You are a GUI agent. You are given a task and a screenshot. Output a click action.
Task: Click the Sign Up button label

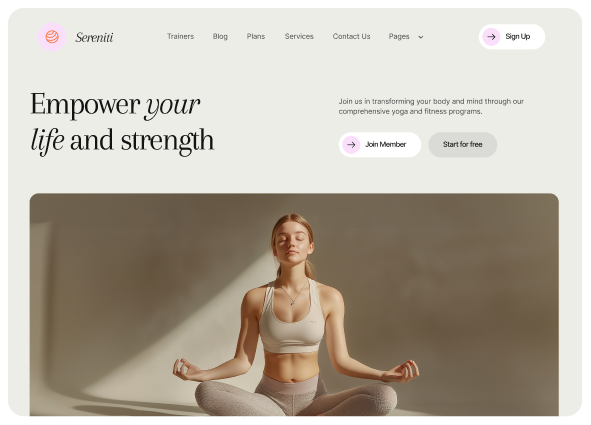pos(518,37)
